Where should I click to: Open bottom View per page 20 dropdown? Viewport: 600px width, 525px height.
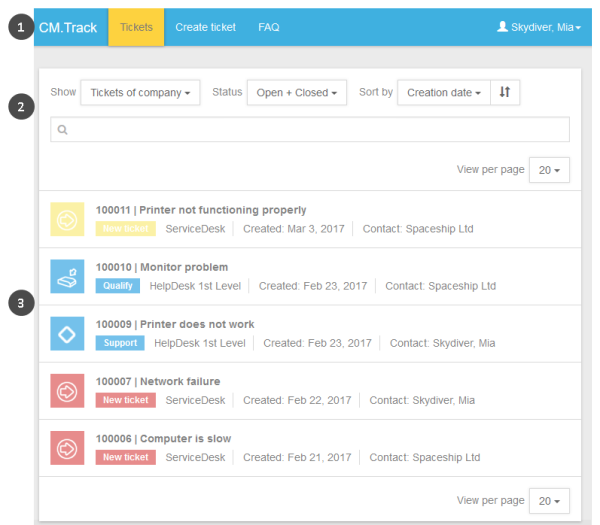[549, 500]
